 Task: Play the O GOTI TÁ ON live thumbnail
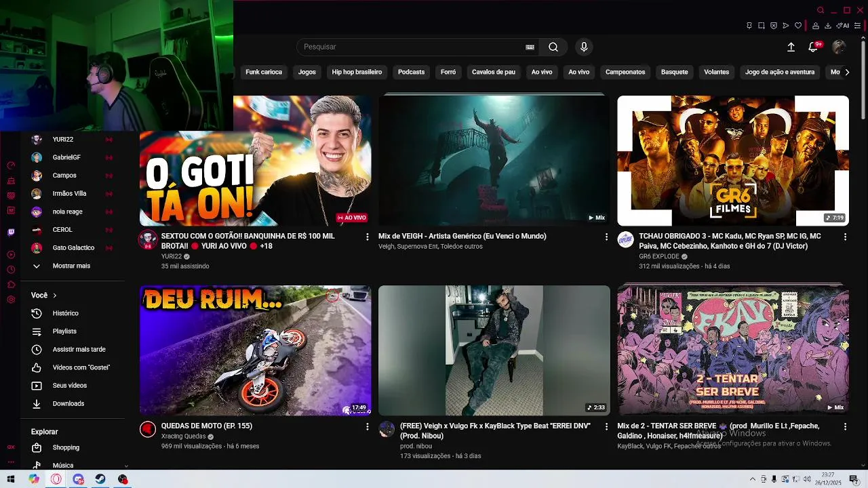click(255, 161)
